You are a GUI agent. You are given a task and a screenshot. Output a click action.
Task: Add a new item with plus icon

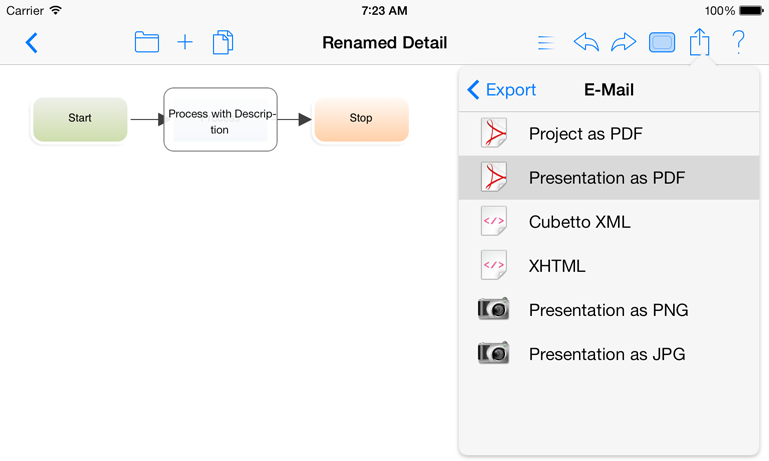(x=185, y=42)
